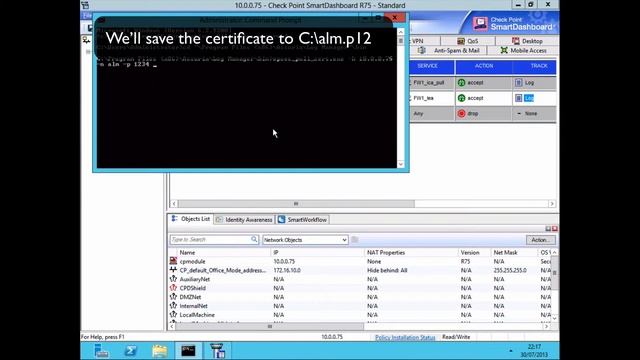Click Read/Write status bar entry

(456, 337)
